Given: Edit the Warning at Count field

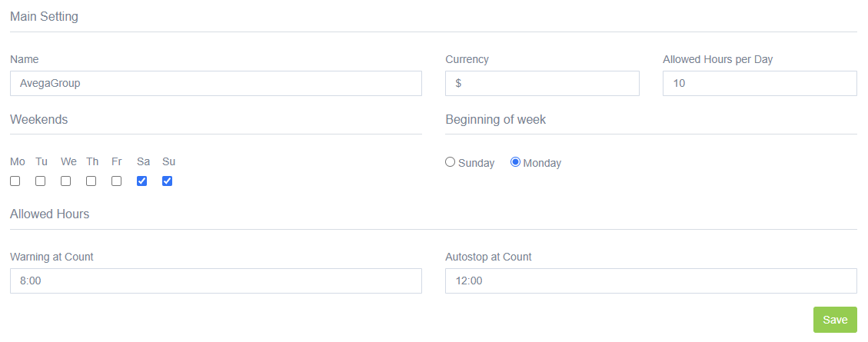Looking at the screenshot, I should click(x=215, y=281).
